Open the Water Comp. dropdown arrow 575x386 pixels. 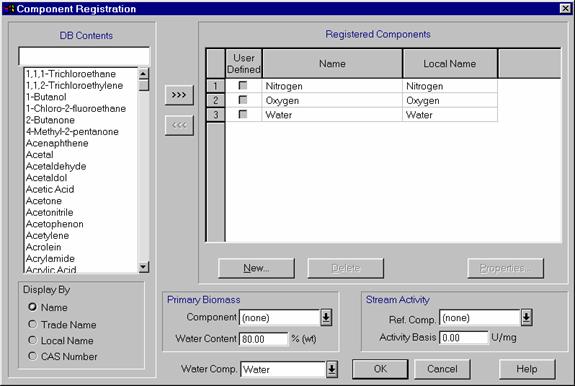(332, 369)
